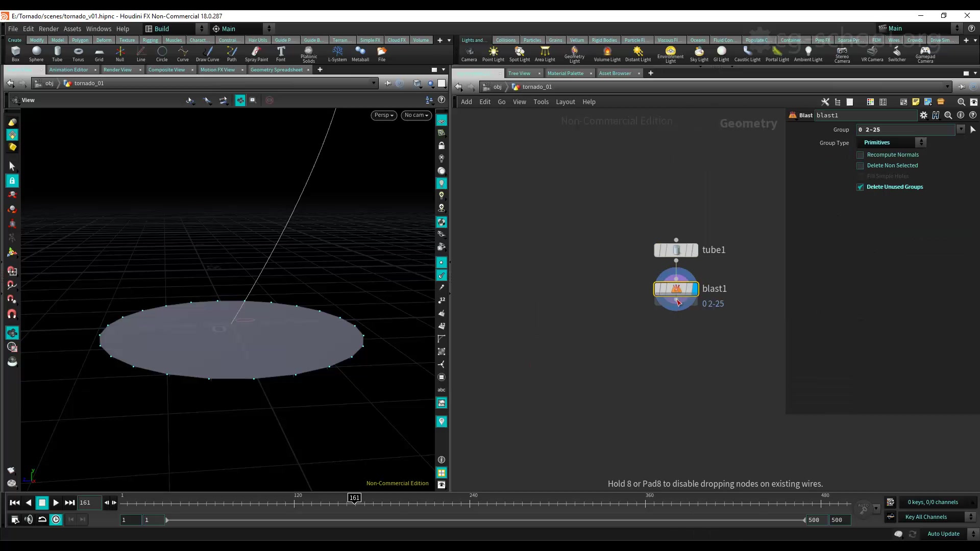This screenshot has width=980, height=551.
Task: Switch to the Geometry Spreadsheet tab
Action: click(276, 69)
